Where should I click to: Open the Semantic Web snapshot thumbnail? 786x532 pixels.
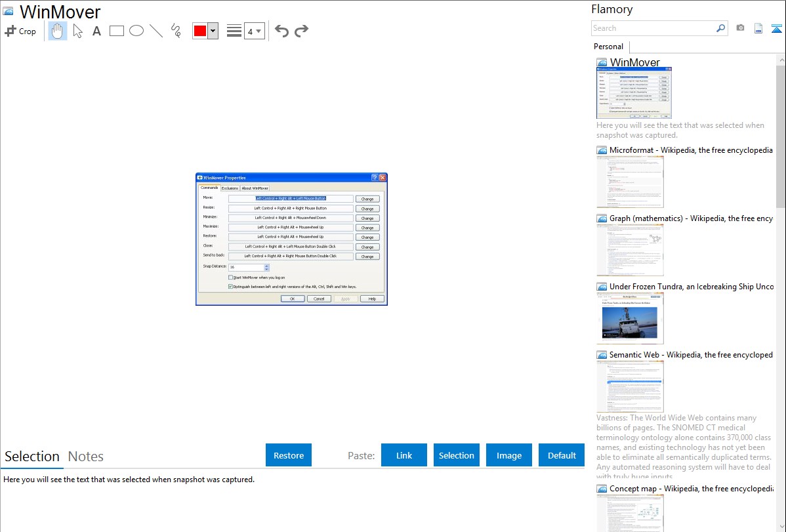point(630,386)
